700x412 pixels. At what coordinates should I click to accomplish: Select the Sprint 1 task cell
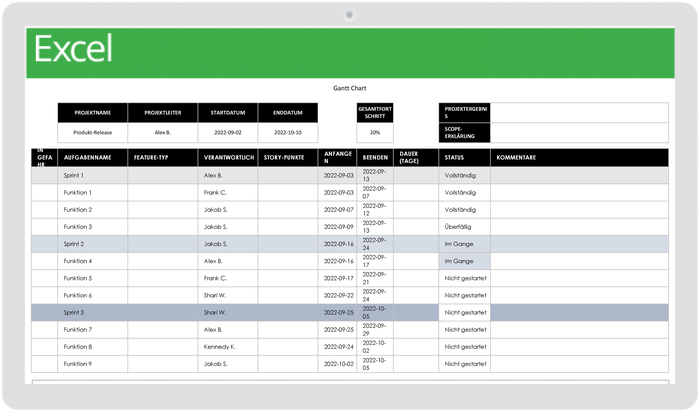(93, 175)
